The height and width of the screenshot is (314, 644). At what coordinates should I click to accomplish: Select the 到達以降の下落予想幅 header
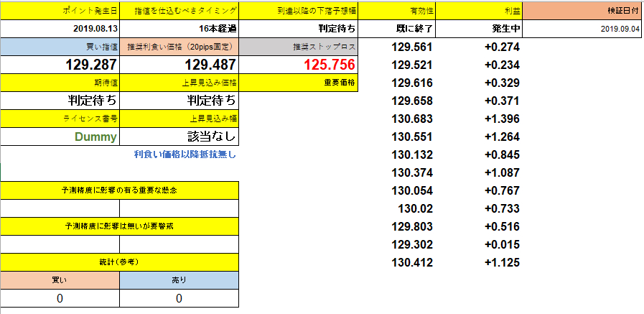tap(299, 11)
